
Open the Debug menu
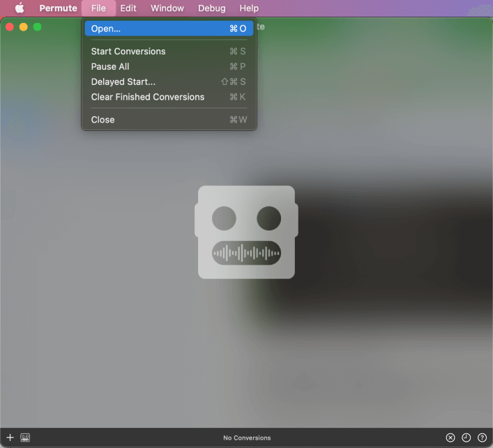click(211, 8)
